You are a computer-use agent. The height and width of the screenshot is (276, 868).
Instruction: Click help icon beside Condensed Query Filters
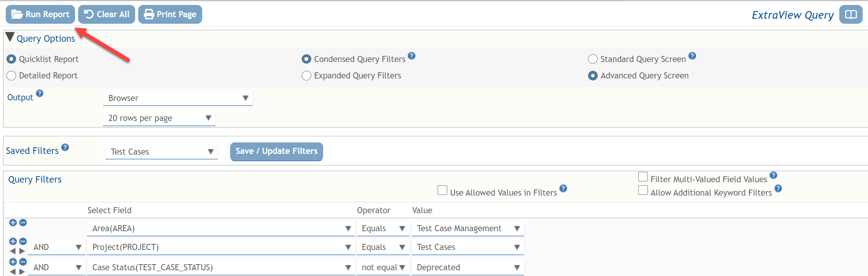pos(412,56)
